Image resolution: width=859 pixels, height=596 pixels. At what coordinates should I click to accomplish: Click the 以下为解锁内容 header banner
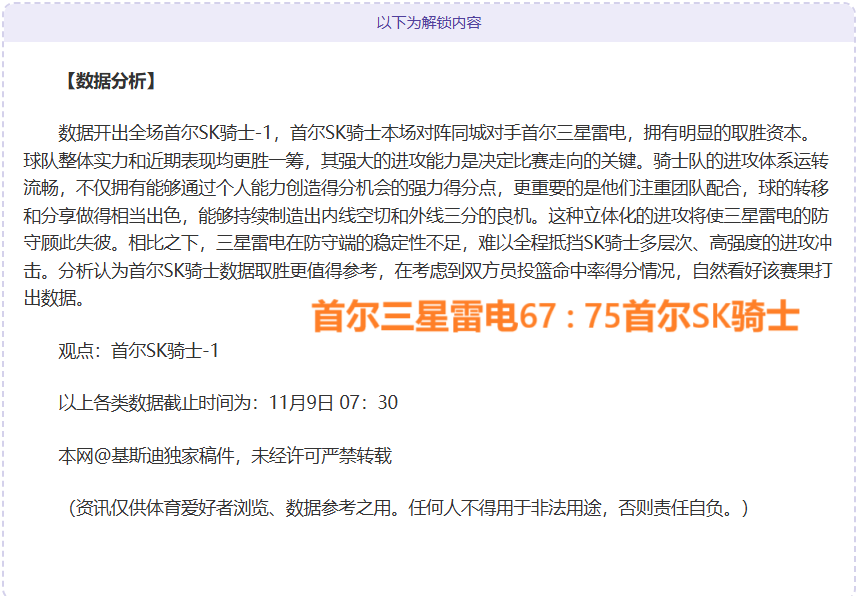click(429, 22)
